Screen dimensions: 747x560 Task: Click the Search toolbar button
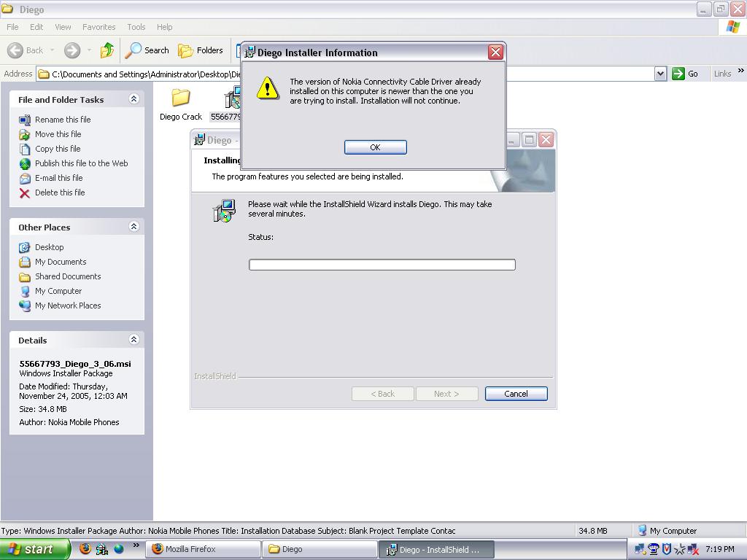[147, 50]
